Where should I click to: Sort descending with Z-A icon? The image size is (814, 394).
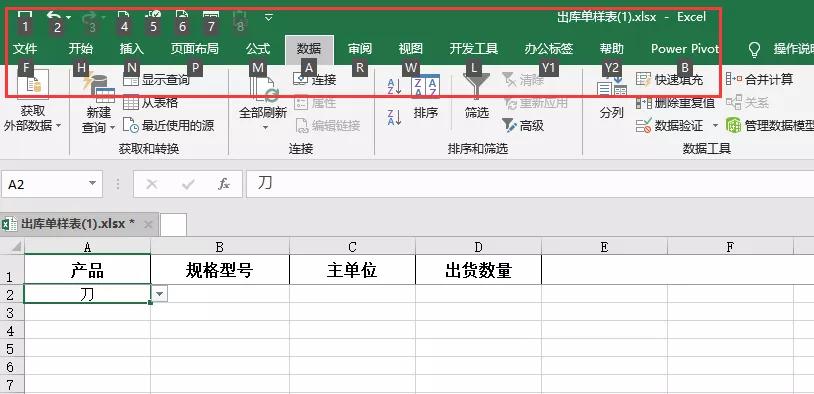(x=395, y=117)
